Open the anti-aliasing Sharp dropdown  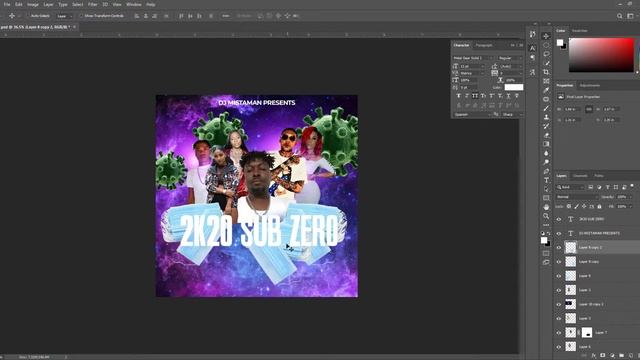coord(512,115)
